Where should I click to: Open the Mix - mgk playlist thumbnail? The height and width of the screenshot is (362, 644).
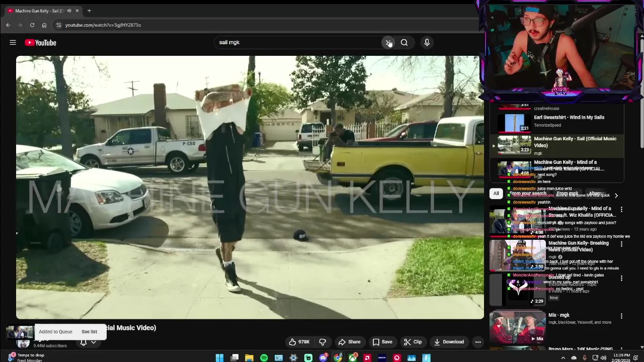518,327
